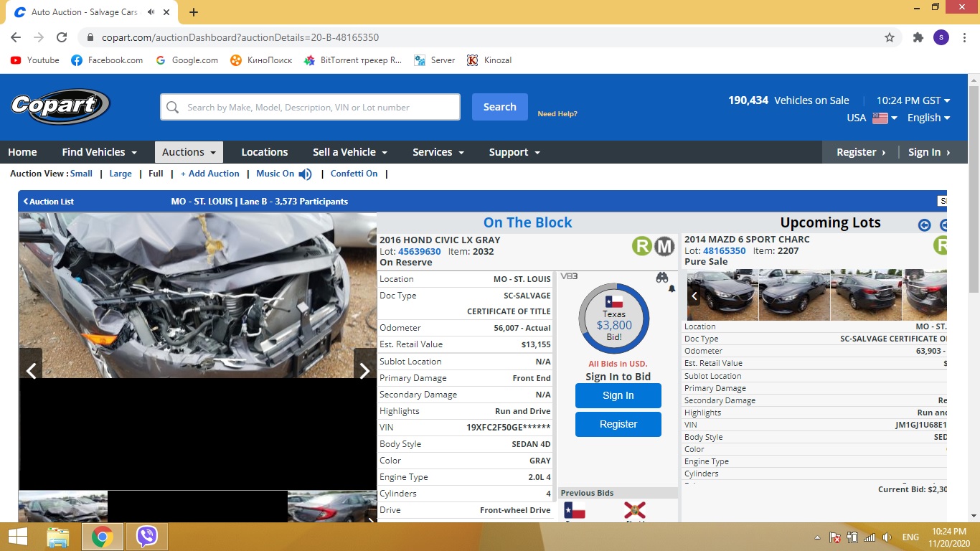Toggle Confetti On setting
The image size is (980, 551).
point(354,174)
